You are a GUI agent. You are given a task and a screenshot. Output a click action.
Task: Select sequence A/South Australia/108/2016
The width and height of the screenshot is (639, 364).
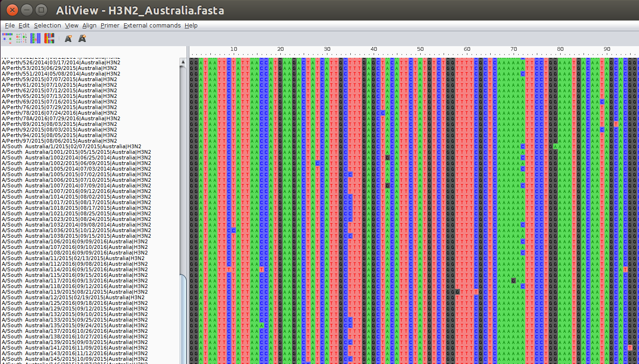75,253
